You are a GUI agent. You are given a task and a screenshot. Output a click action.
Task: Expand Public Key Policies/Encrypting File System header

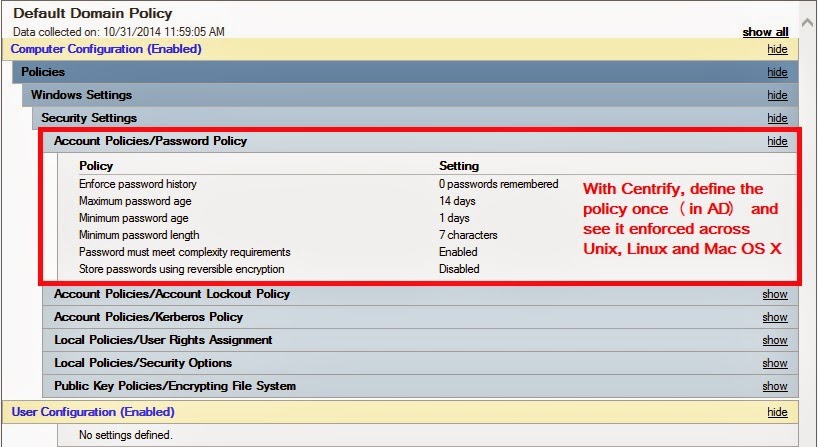click(420, 386)
